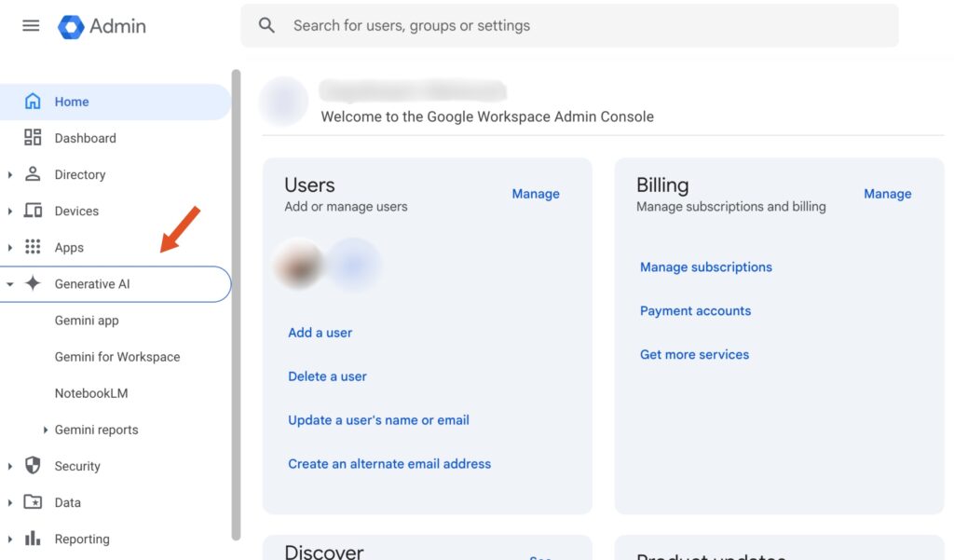This screenshot has width=954, height=560.
Task: Click the Dashboard grid icon
Action: click(33, 138)
